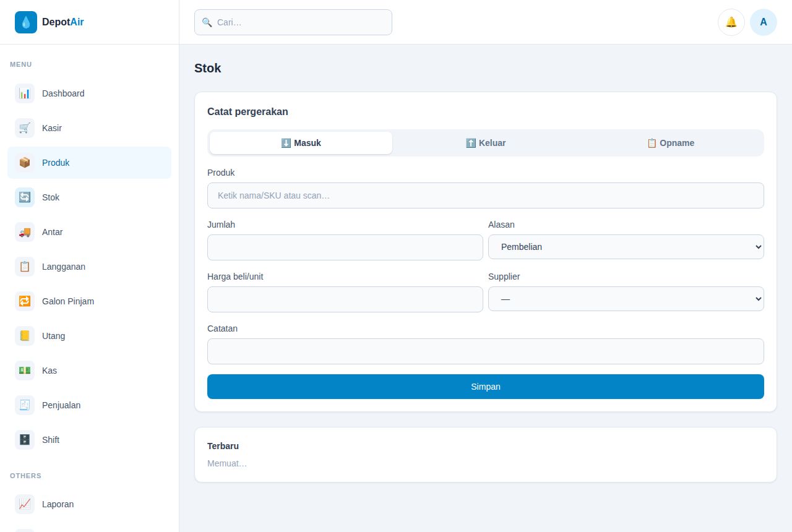This screenshot has height=532, width=792.
Task: Switch to the Keluar tab
Action: (486, 143)
